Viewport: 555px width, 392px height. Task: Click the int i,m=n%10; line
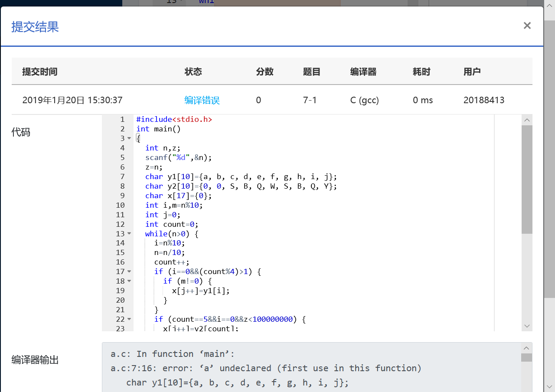(174, 205)
